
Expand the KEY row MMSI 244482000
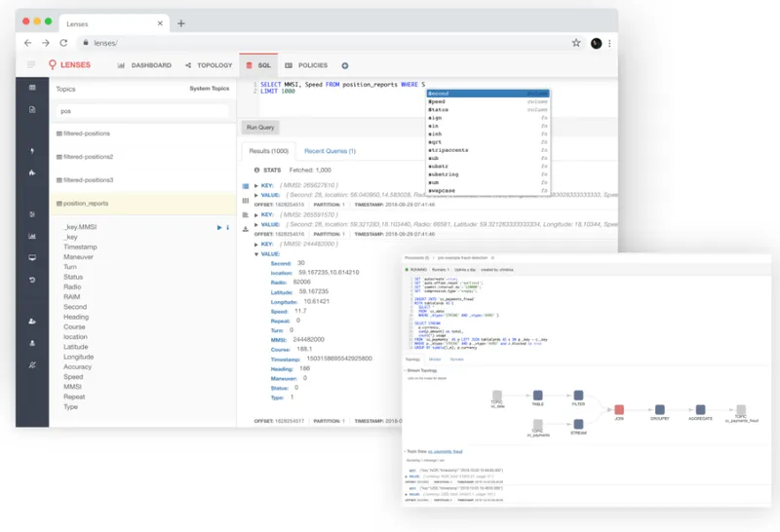click(x=256, y=245)
